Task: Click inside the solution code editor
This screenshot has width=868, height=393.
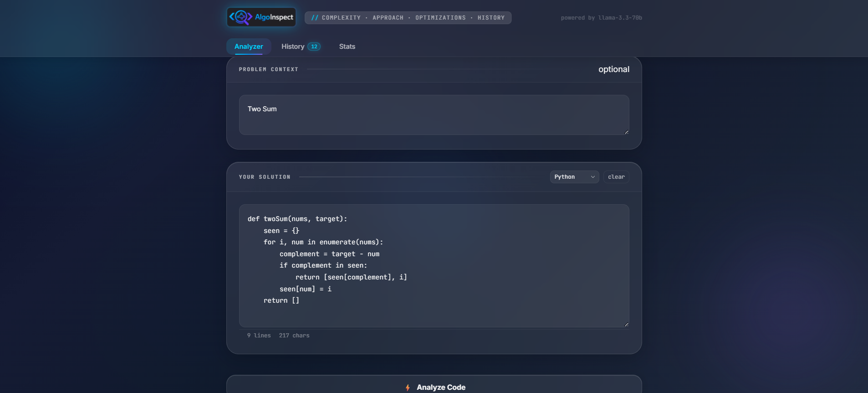Action: 434,266
